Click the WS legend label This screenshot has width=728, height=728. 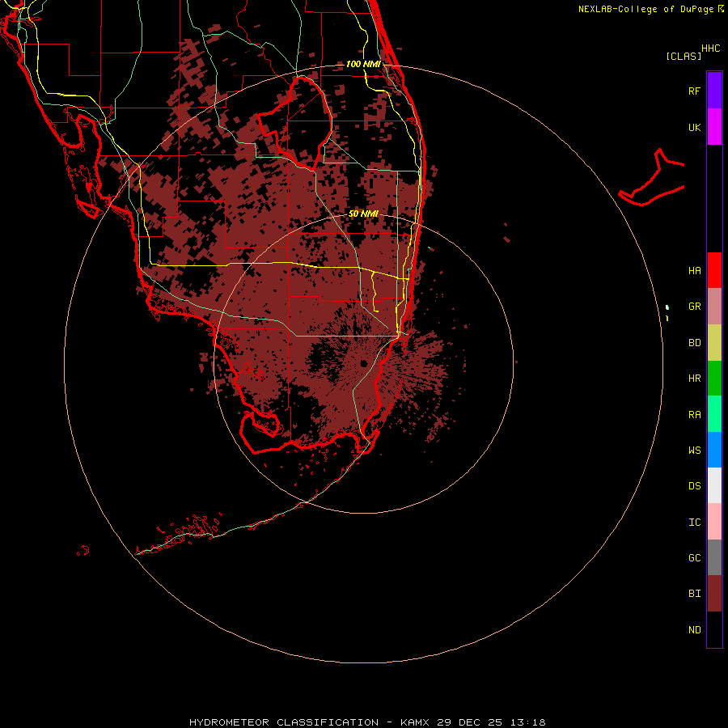click(x=694, y=451)
